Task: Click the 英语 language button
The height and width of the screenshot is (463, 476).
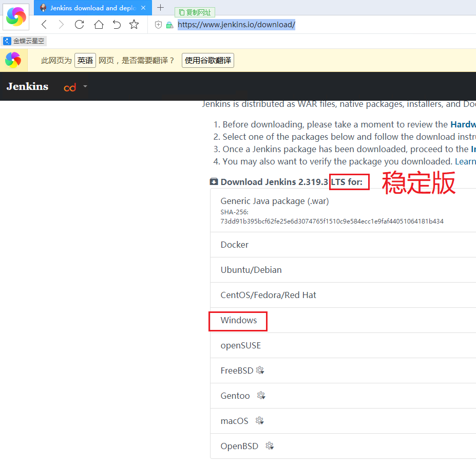Action: (85, 61)
